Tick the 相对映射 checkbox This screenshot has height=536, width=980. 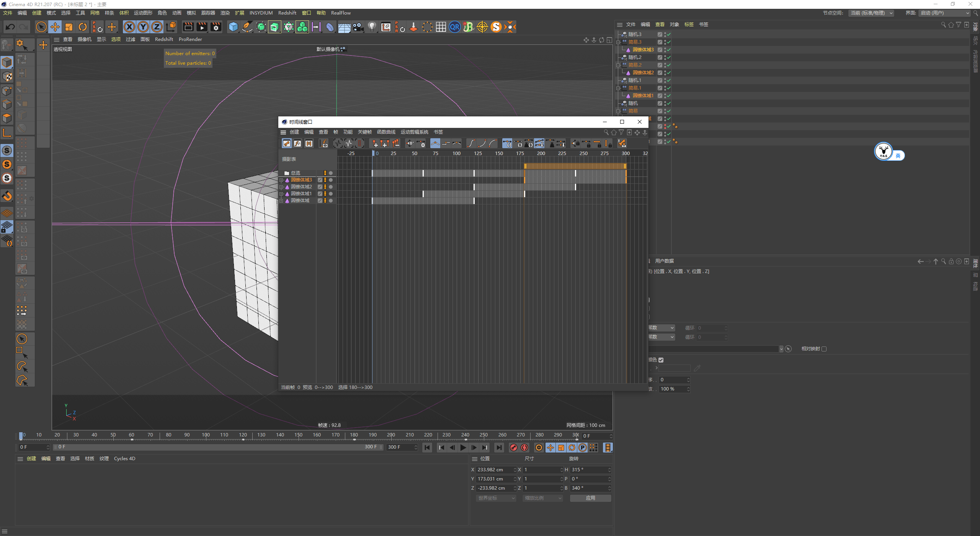pyautogui.click(x=824, y=349)
